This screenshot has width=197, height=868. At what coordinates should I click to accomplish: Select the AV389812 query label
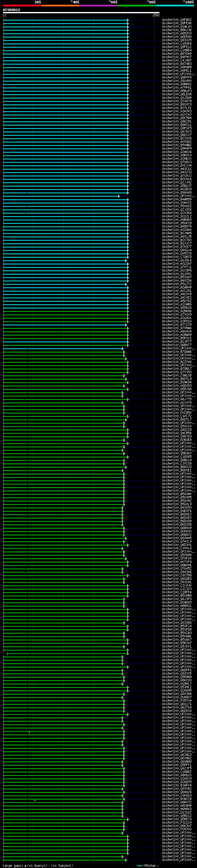click(x=11, y=10)
